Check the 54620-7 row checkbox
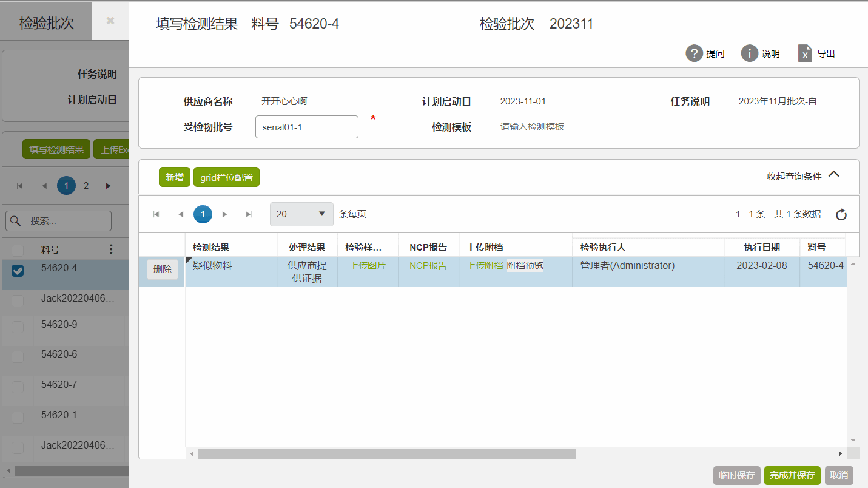 [18, 387]
